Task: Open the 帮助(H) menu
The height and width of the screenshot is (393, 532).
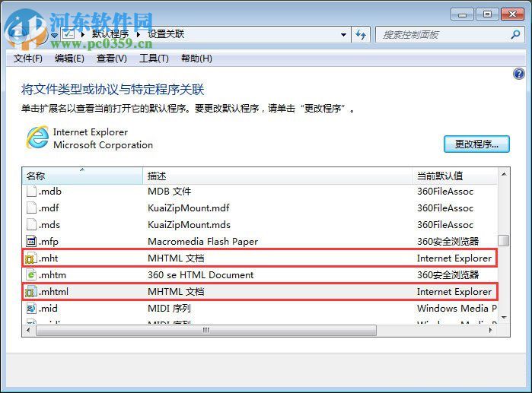Action: pos(196,59)
